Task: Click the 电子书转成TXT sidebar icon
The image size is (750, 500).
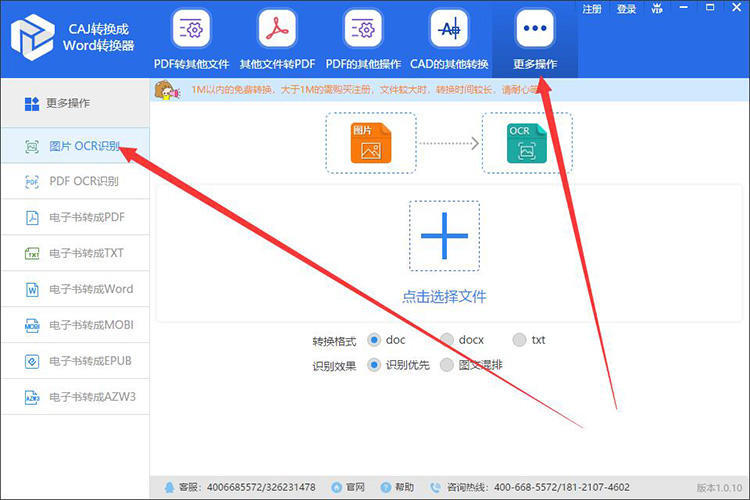Action: pos(32,254)
